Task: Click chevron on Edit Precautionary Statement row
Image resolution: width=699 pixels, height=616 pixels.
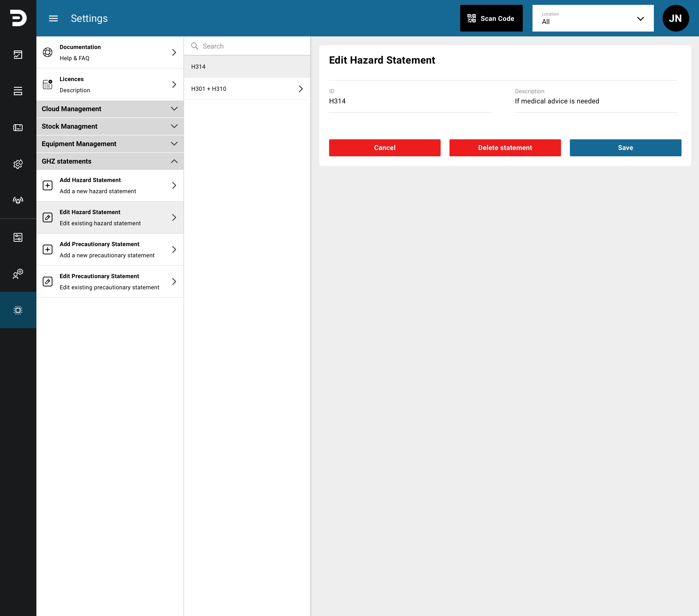Action: pyautogui.click(x=174, y=282)
